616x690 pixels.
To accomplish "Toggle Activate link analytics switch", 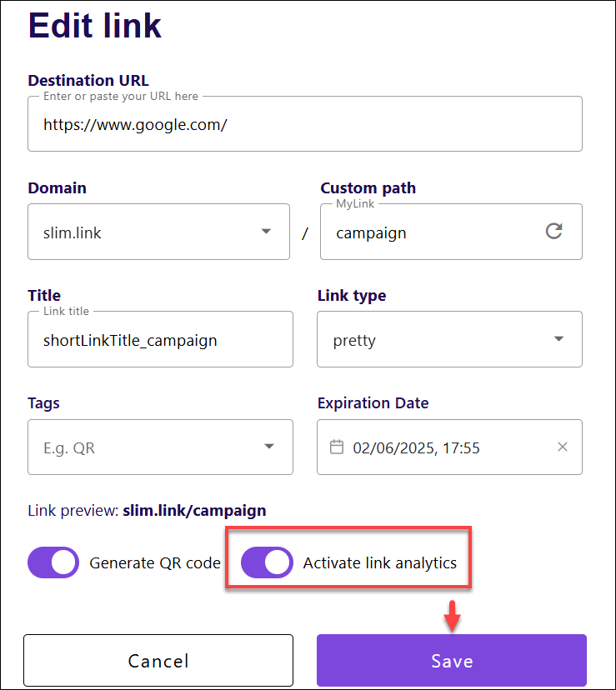I will [267, 562].
